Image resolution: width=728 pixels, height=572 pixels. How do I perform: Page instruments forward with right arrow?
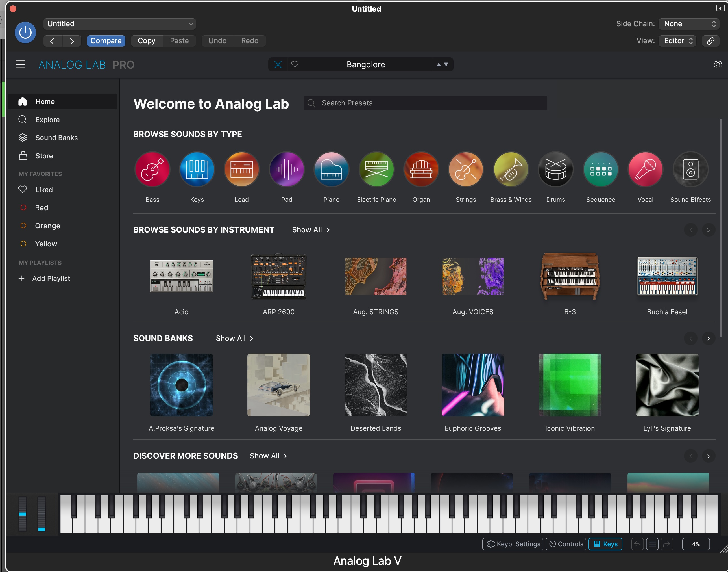(x=708, y=230)
